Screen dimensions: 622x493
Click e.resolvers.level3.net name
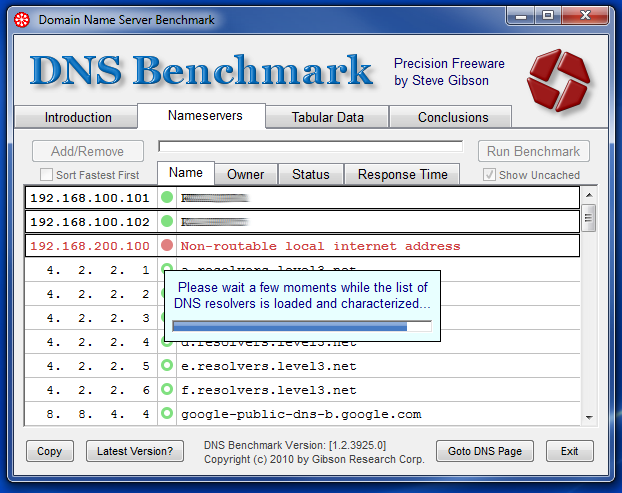pyautogui.click(x=269, y=366)
